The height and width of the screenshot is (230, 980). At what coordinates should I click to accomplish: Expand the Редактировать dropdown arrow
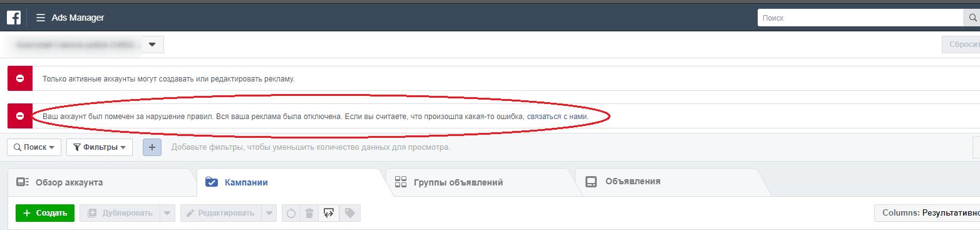pyautogui.click(x=269, y=213)
